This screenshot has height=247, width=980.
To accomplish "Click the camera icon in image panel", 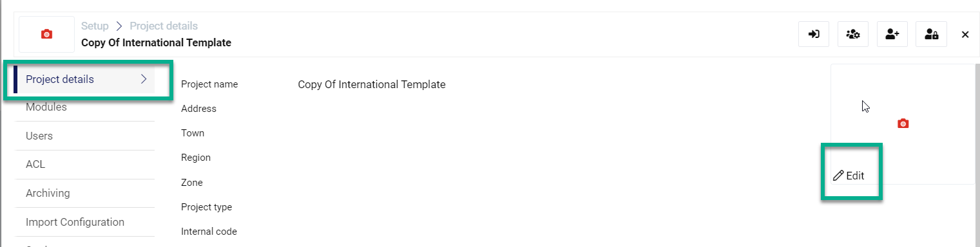I will [903, 123].
